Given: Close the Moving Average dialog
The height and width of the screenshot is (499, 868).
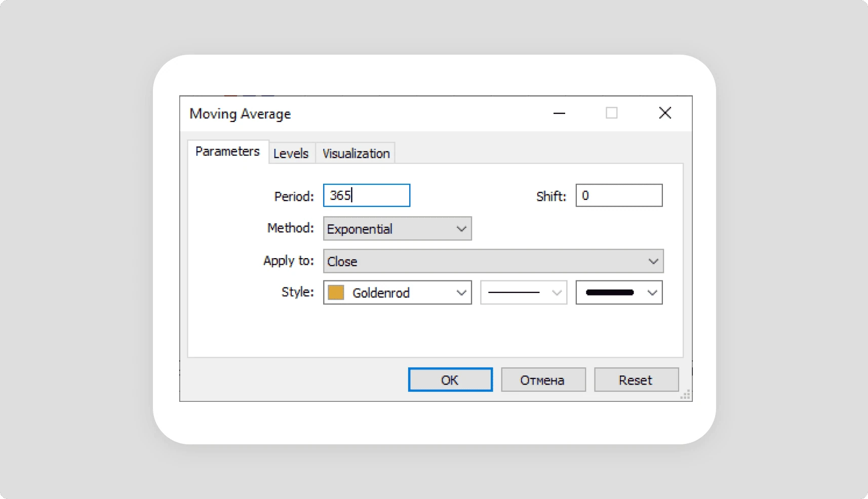Looking at the screenshot, I should click(x=665, y=113).
